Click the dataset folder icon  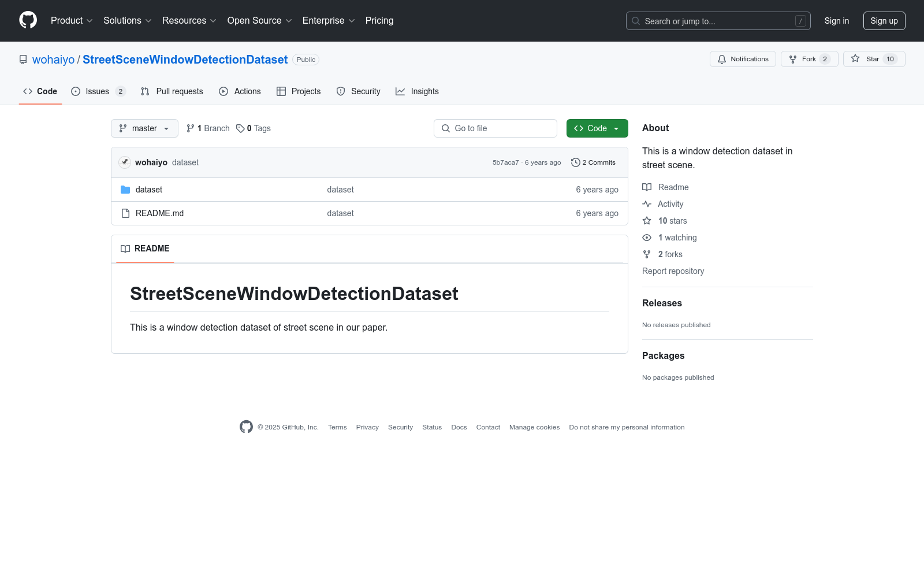[125, 190]
